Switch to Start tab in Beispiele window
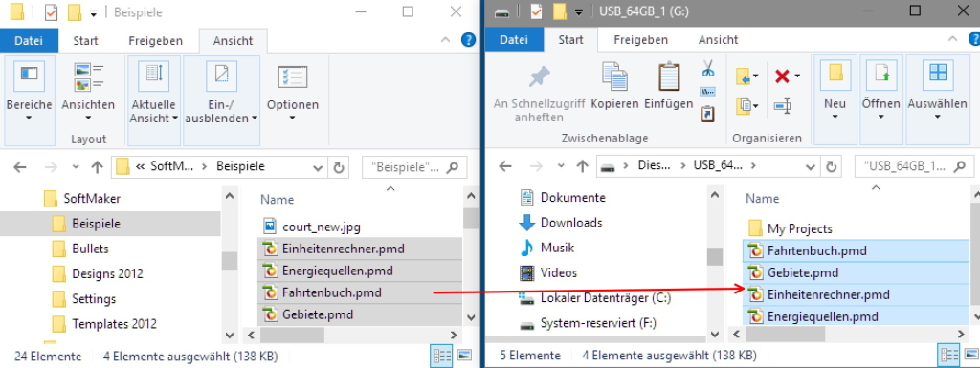 pos(85,40)
